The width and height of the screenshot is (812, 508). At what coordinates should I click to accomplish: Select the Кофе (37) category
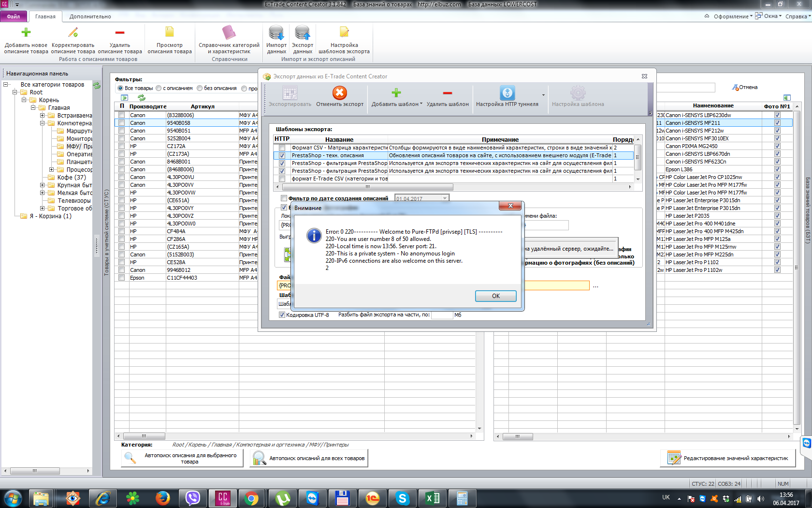72,177
